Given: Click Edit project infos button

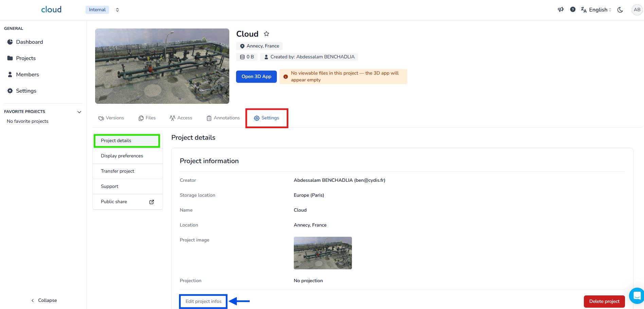Looking at the screenshot, I should pos(203,301).
